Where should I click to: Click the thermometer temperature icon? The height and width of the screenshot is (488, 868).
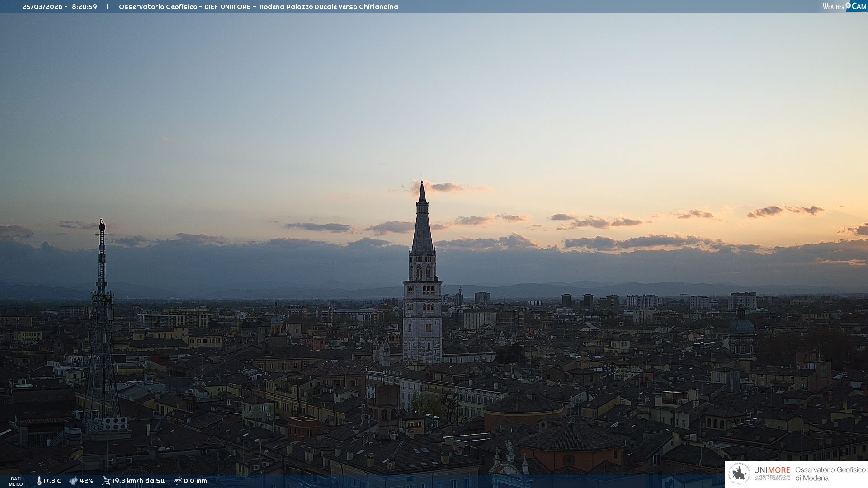click(x=39, y=481)
